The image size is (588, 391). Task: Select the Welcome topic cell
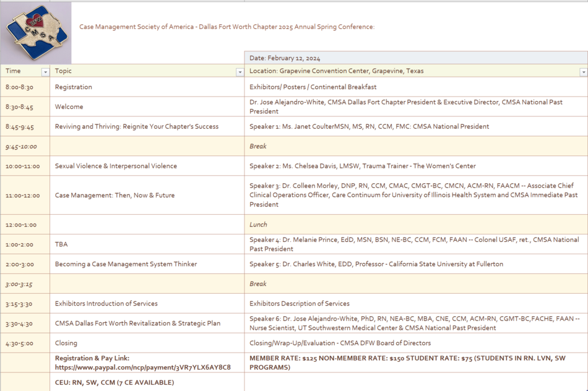147,107
